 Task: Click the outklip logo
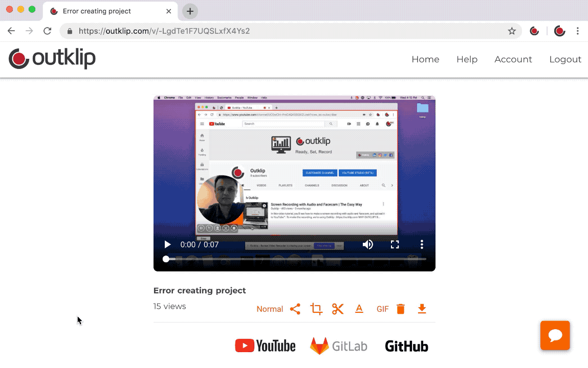point(52,58)
